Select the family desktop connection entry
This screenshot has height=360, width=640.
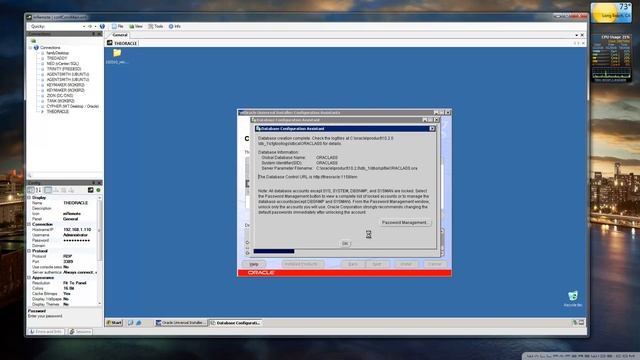[58, 53]
